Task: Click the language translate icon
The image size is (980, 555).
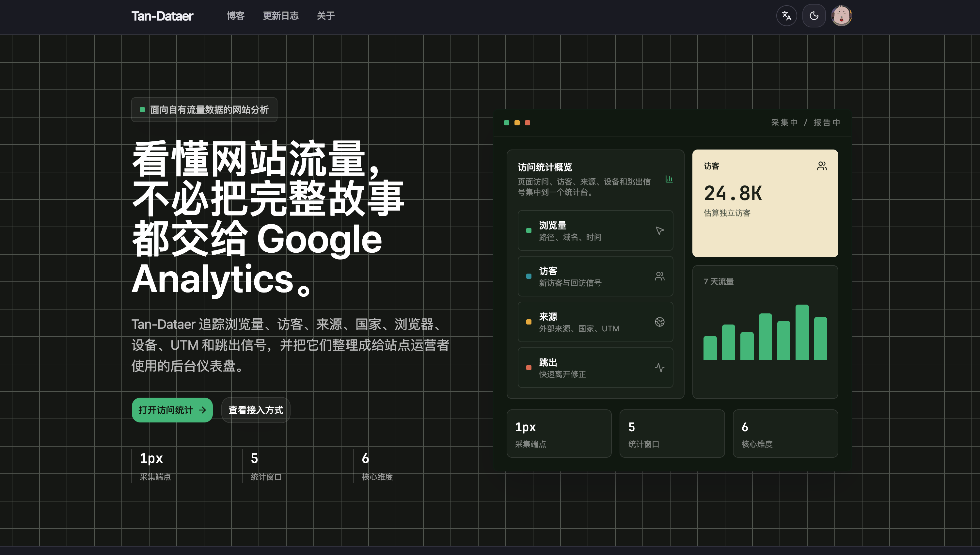Action: click(786, 16)
